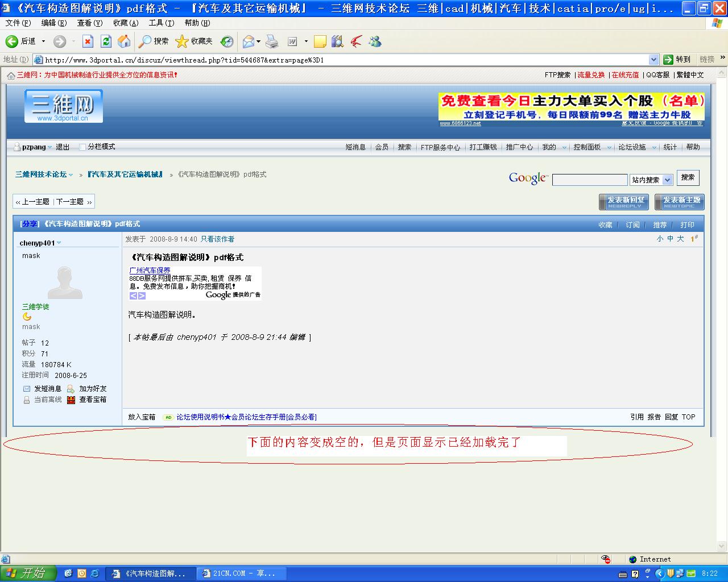
Task: Print the page with the printer icon
Action: coord(272,41)
